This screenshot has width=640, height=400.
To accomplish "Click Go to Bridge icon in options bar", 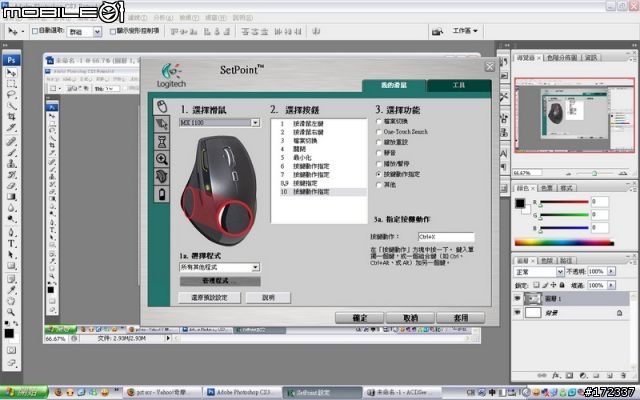I will click(x=438, y=31).
